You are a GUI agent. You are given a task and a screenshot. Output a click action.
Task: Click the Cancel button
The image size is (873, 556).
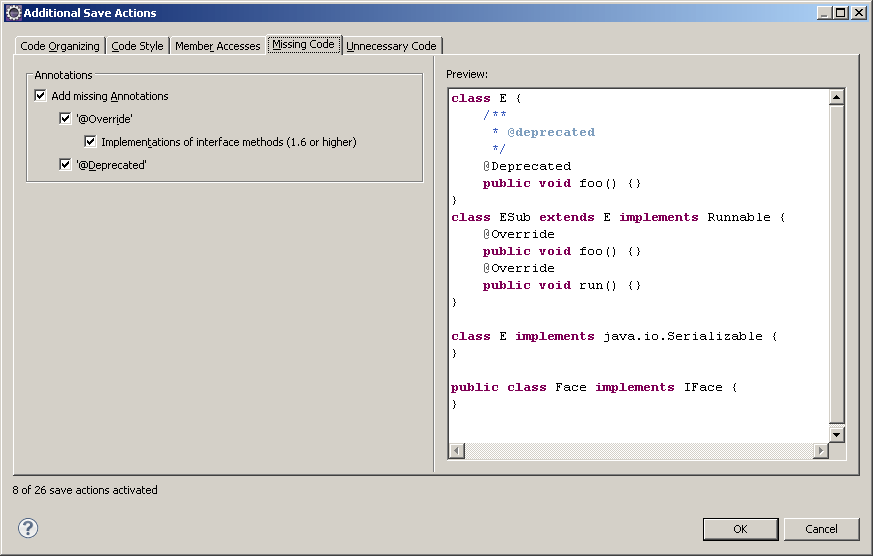pyautogui.click(x=821, y=529)
